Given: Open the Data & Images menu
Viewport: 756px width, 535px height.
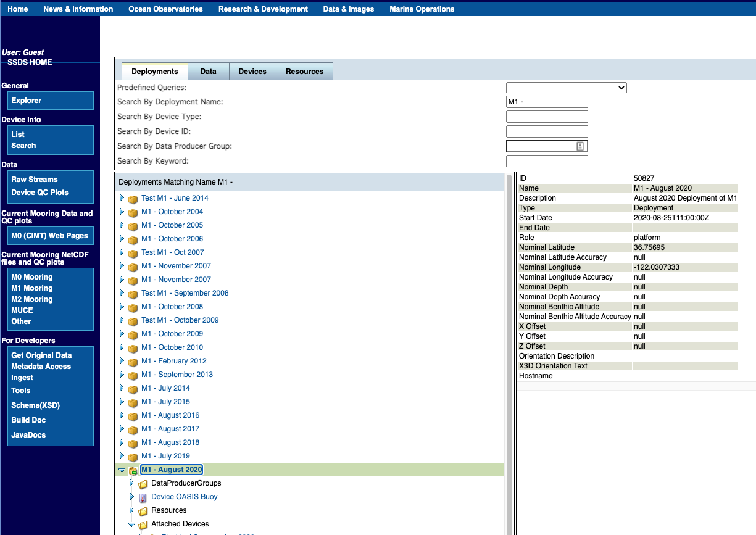Looking at the screenshot, I should (348, 9).
